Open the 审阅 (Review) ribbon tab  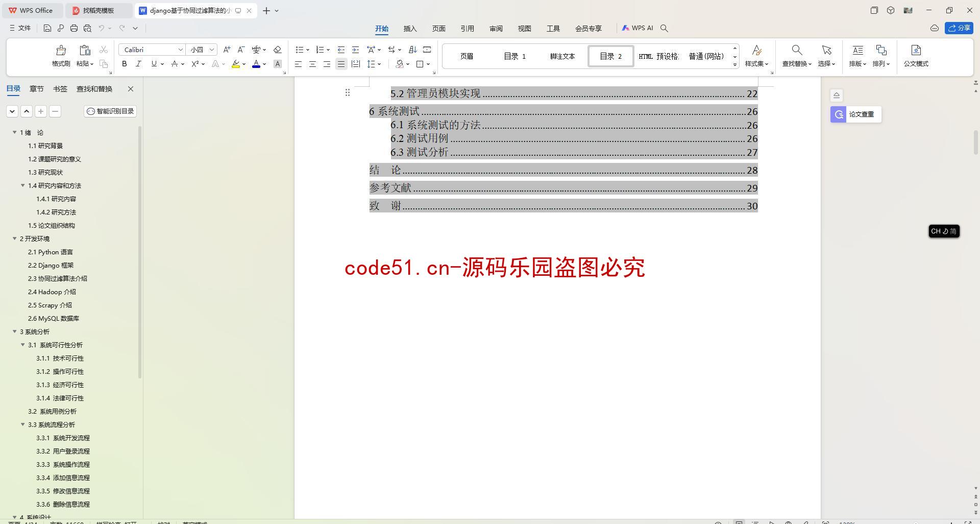point(496,29)
